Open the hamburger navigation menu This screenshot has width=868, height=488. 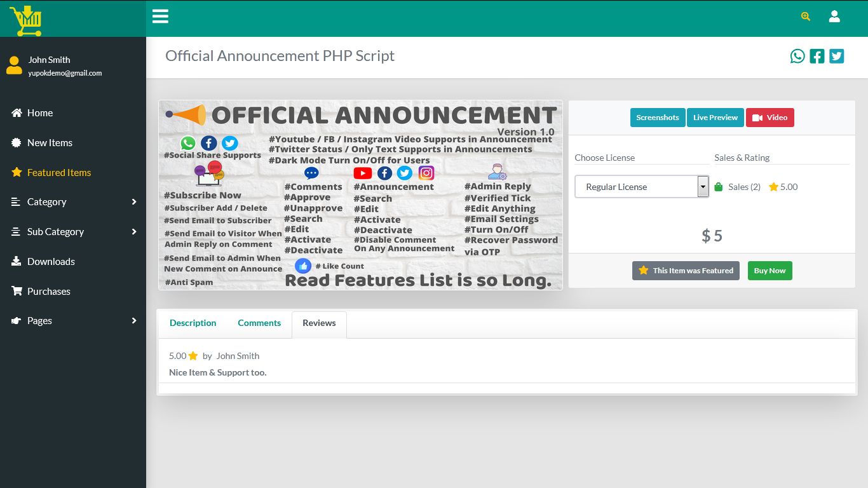pyautogui.click(x=160, y=17)
